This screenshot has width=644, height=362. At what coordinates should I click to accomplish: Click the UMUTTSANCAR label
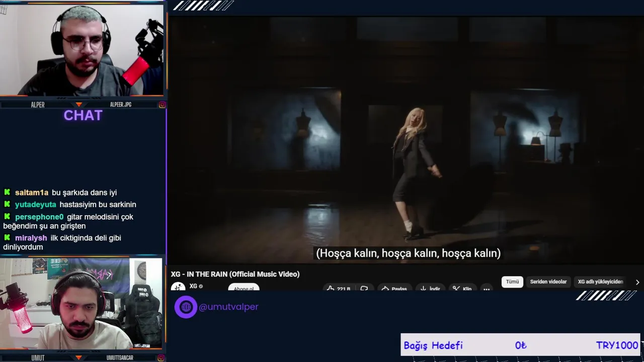point(120,358)
